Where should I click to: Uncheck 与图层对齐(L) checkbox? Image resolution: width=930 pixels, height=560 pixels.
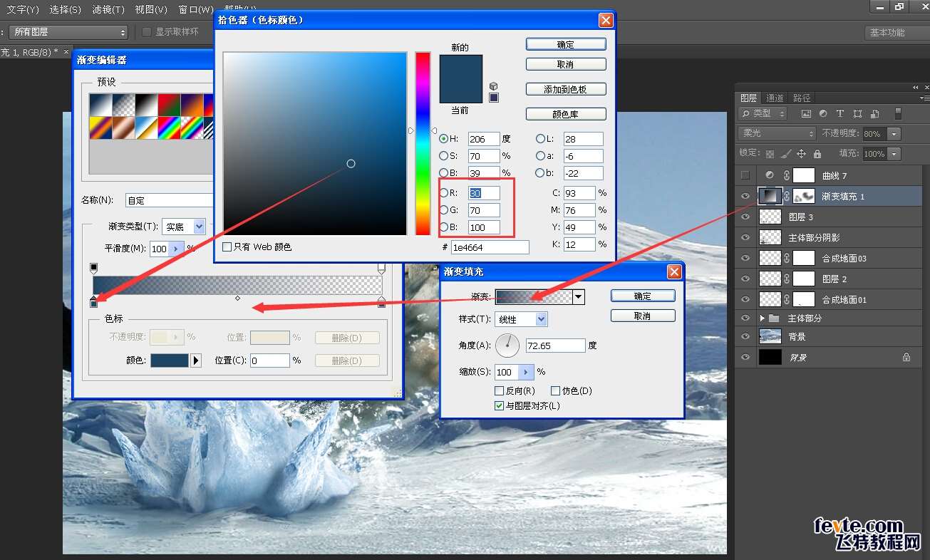tap(499, 405)
